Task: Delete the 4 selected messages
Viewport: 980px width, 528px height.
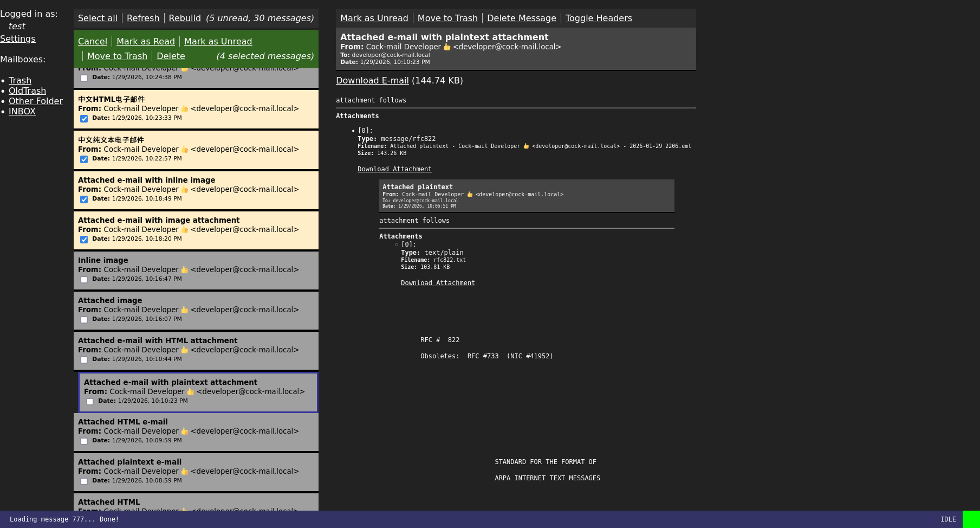Action: [171, 56]
